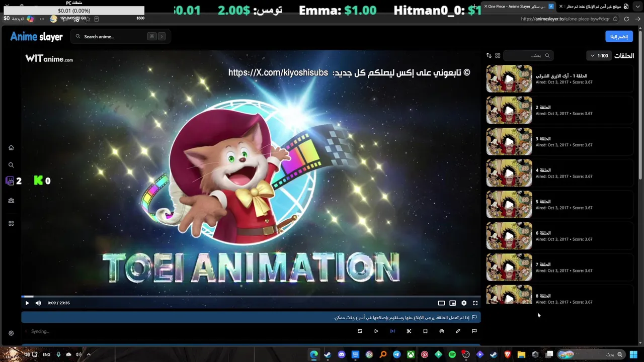This screenshot has height=362, width=644.
Task: Reverse the episode list sort order
Action: coord(489,56)
